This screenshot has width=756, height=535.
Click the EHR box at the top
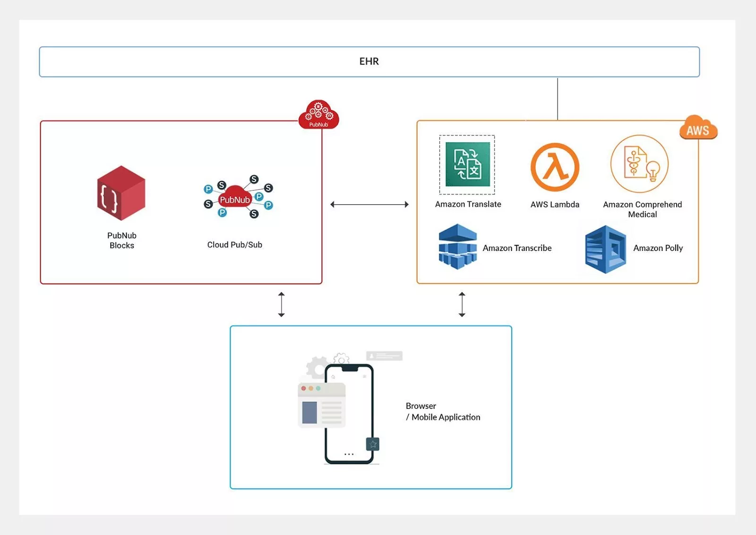pyautogui.click(x=369, y=61)
